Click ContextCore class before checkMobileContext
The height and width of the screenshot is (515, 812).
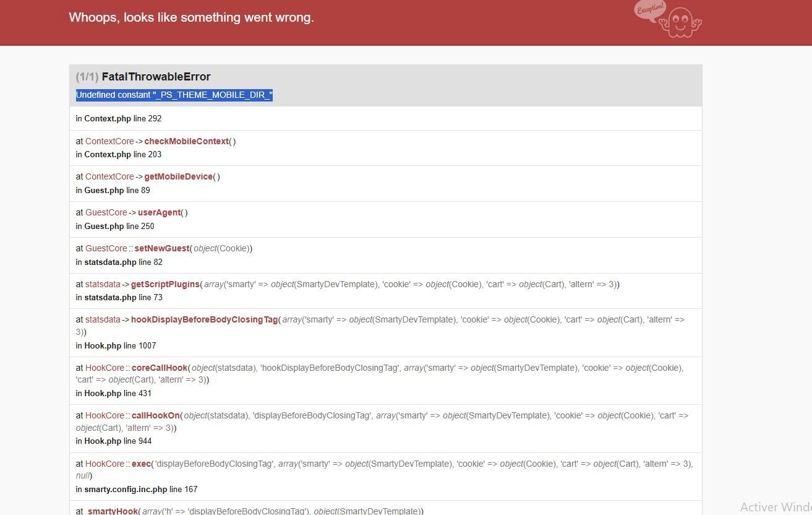pyautogui.click(x=109, y=141)
